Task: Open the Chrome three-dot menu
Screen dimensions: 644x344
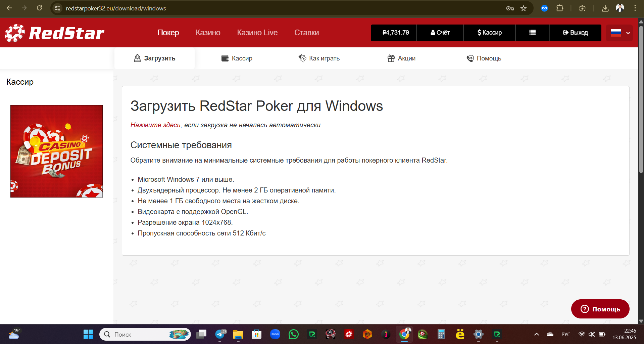Action: 635,8
